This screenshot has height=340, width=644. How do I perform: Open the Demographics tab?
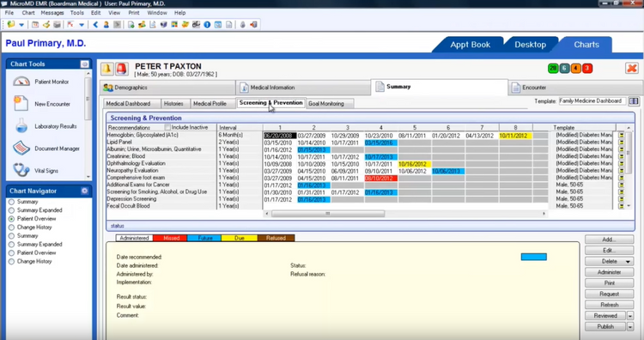tap(167, 88)
